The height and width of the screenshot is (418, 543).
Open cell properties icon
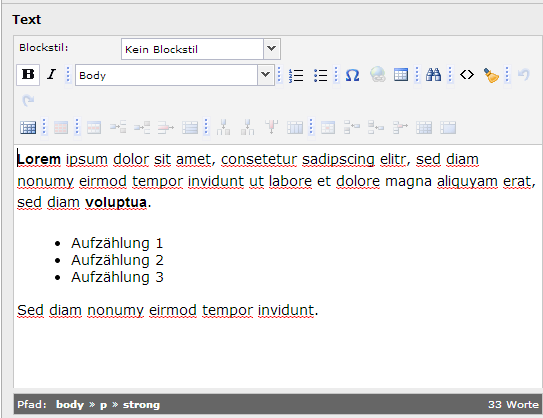[328, 128]
